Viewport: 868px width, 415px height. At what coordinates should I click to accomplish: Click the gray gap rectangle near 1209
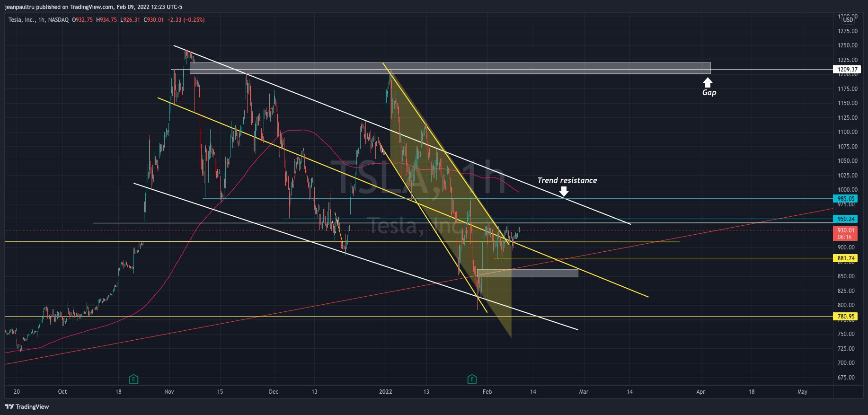point(450,68)
